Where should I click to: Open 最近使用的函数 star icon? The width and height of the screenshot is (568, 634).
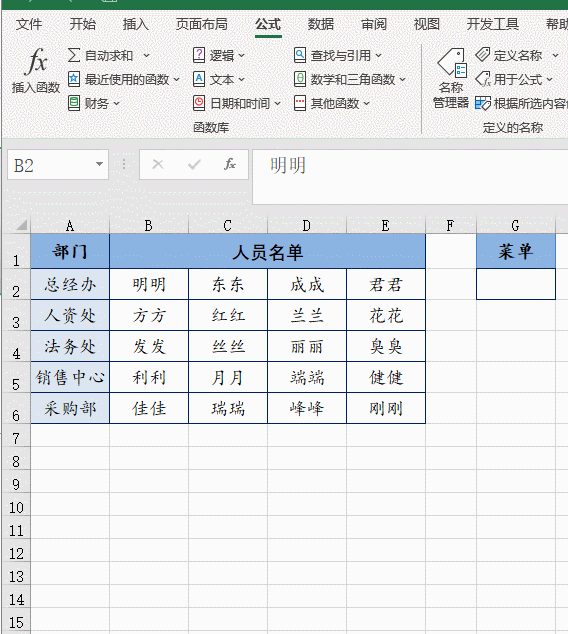pyautogui.click(x=74, y=79)
